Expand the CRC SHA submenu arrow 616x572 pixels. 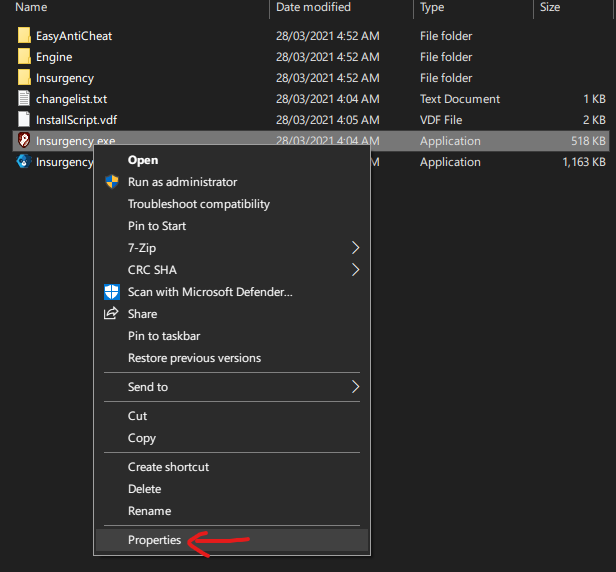[x=355, y=270]
